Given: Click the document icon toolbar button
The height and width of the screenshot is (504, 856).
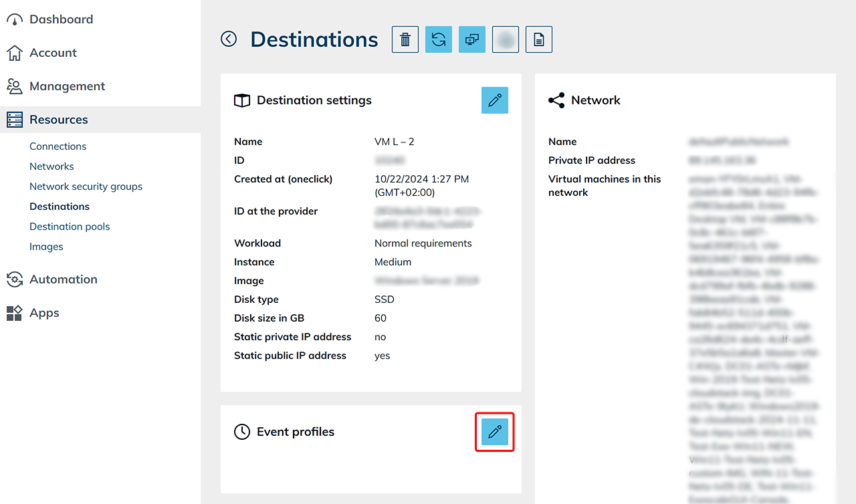Looking at the screenshot, I should click(x=539, y=40).
